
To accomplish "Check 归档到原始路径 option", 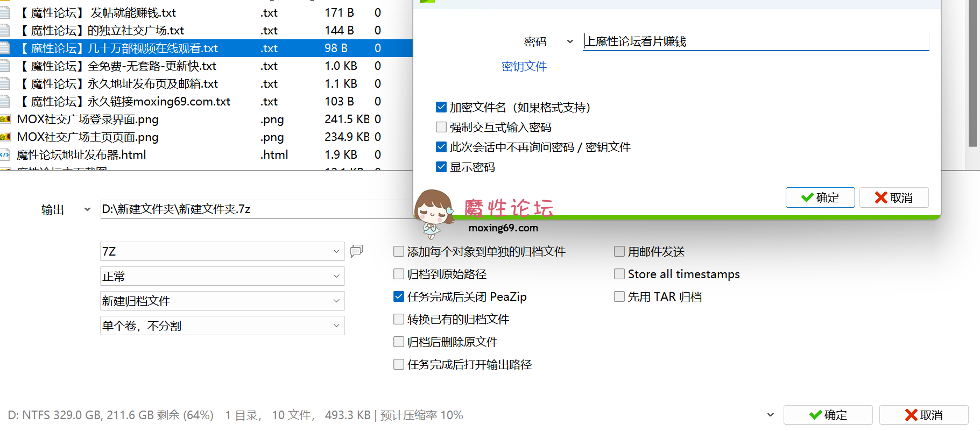I will [399, 274].
